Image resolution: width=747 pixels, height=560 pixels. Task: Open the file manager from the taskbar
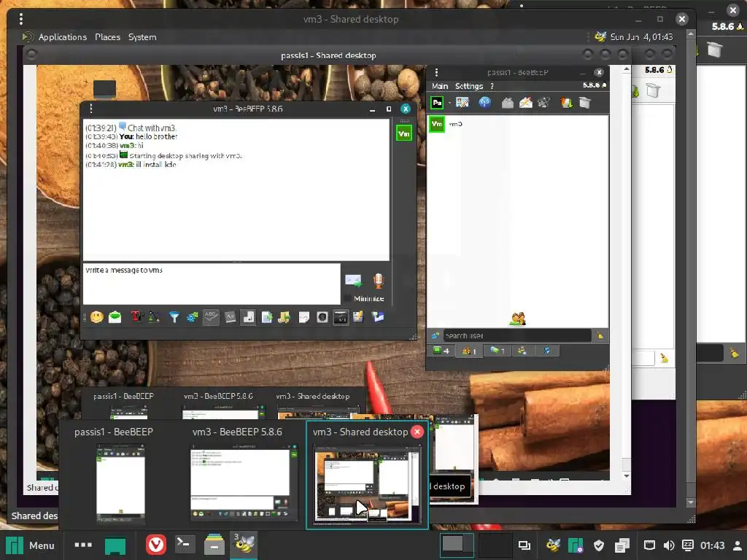tap(214, 545)
